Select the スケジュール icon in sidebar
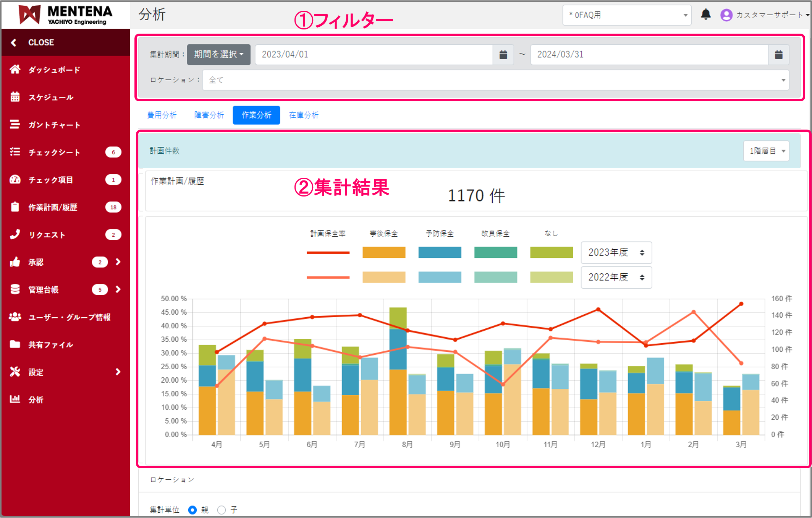Viewport: 812px width, 518px height. point(15,97)
